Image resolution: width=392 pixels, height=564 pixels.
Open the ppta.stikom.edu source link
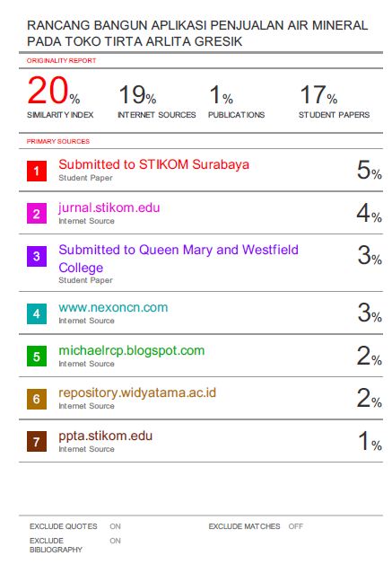click(105, 436)
